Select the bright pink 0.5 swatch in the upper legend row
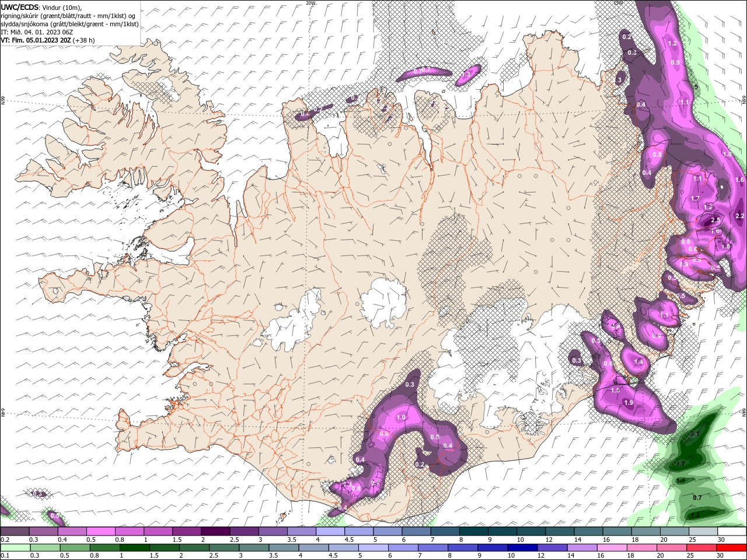Image resolution: width=747 pixels, height=560 pixels. click(x=101, y=531)
